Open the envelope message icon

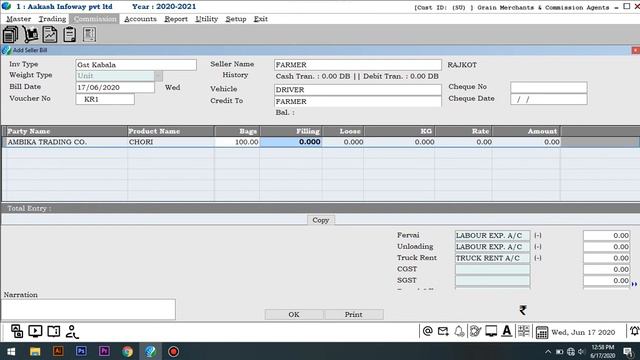coord(443,331)
